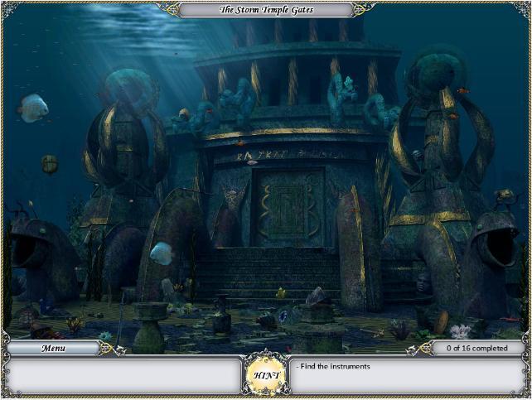
Task: Click the white discus fish near sunbeams
Action: pyautogui.click(x=33, y=108)
